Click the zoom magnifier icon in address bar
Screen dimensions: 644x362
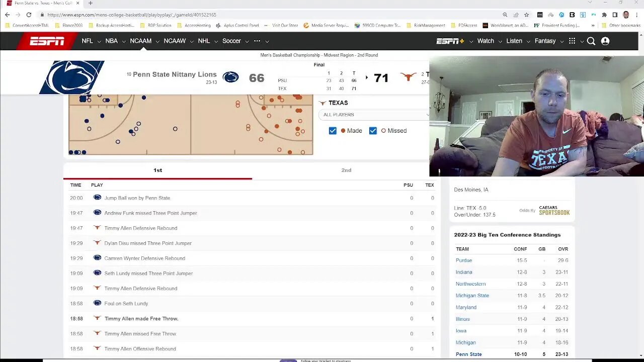[505, 15]
